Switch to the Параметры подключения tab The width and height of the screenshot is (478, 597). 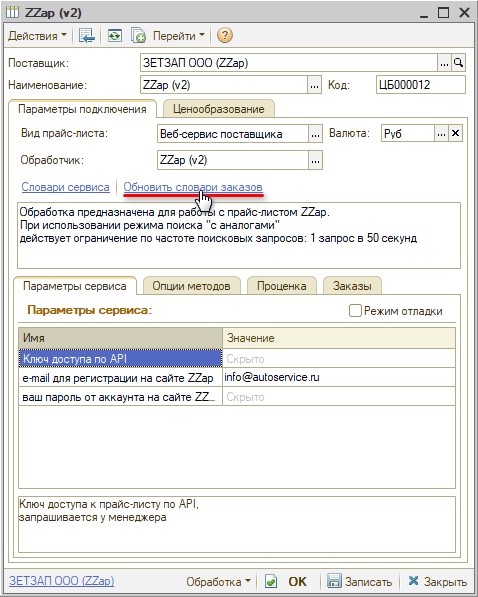click(82, 109)
